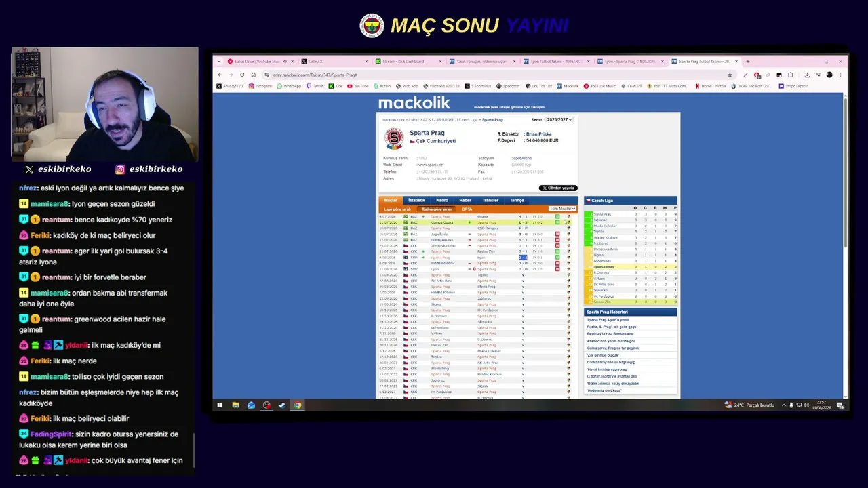Image resolution: width=868 pixels, height=488 pixels.
Task: Open news 'Sparta Prag, Lyon'u yendi'
Action: tap(608, 320)
